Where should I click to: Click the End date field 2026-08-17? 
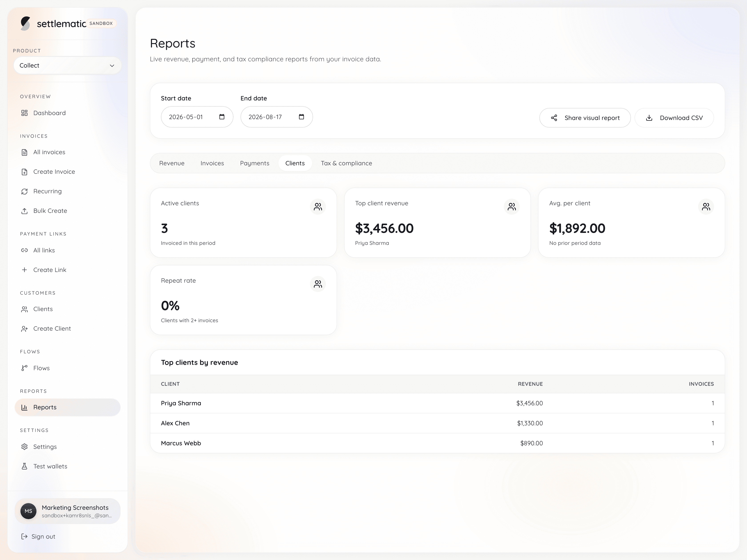pos(277,117)
